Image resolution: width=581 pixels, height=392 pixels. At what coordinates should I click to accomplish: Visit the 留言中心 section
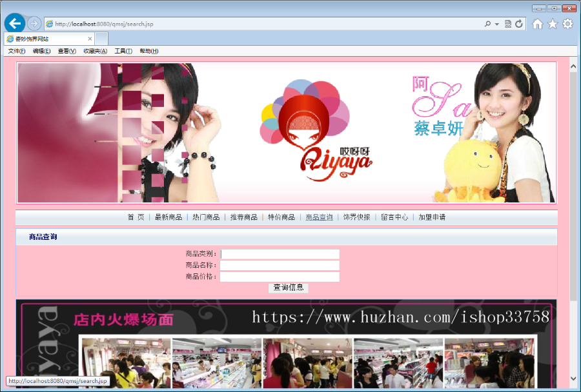392,217
